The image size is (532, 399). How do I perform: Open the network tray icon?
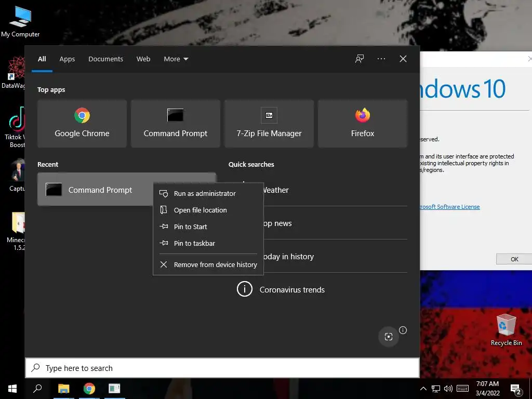point(436,389)
